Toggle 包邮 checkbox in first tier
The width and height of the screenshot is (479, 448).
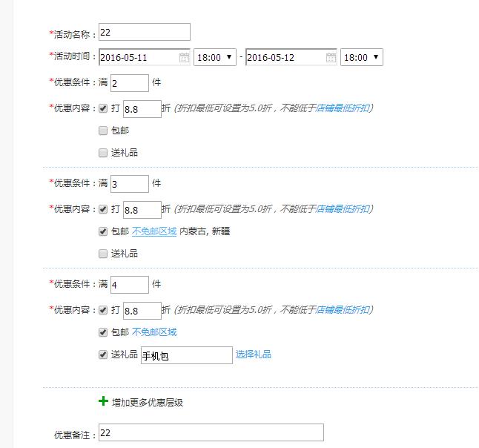[103, 131]
